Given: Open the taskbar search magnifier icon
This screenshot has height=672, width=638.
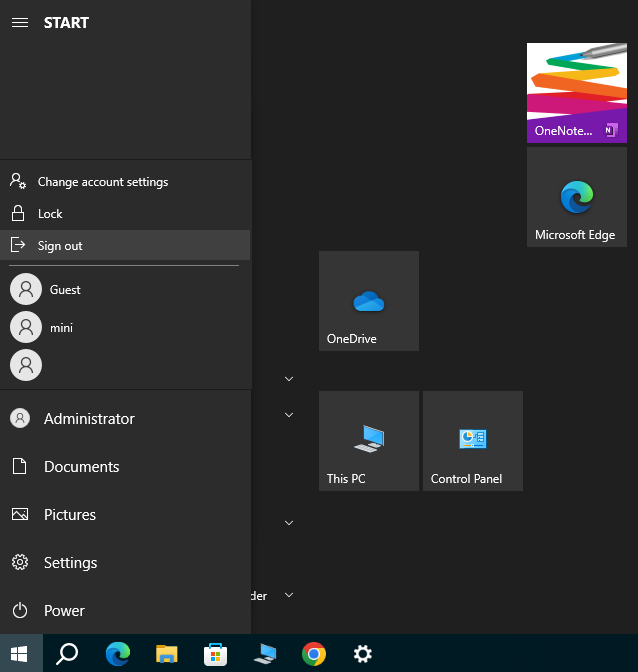Looking at the screenshot, I should 67,654.
